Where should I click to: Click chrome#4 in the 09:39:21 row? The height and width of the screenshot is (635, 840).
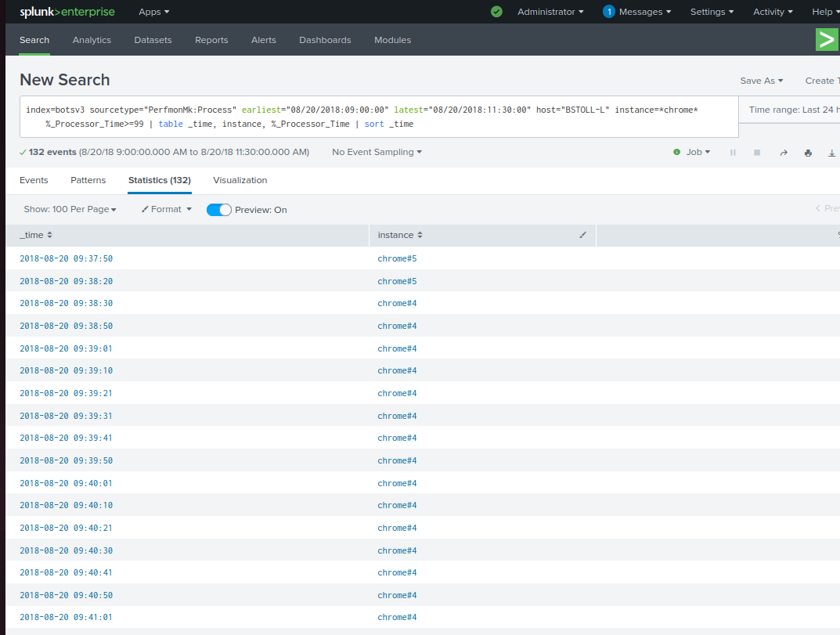397,393
